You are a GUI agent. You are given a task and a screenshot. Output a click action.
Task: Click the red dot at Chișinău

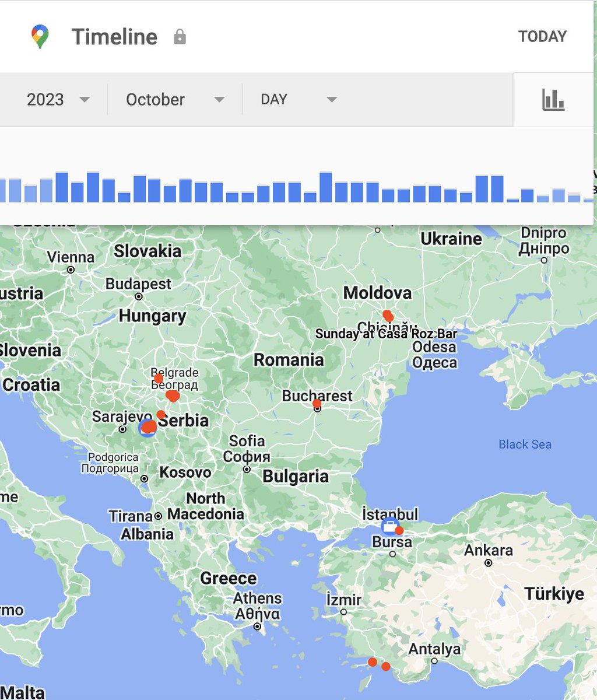pyautogui.click(x=388, y=316)
